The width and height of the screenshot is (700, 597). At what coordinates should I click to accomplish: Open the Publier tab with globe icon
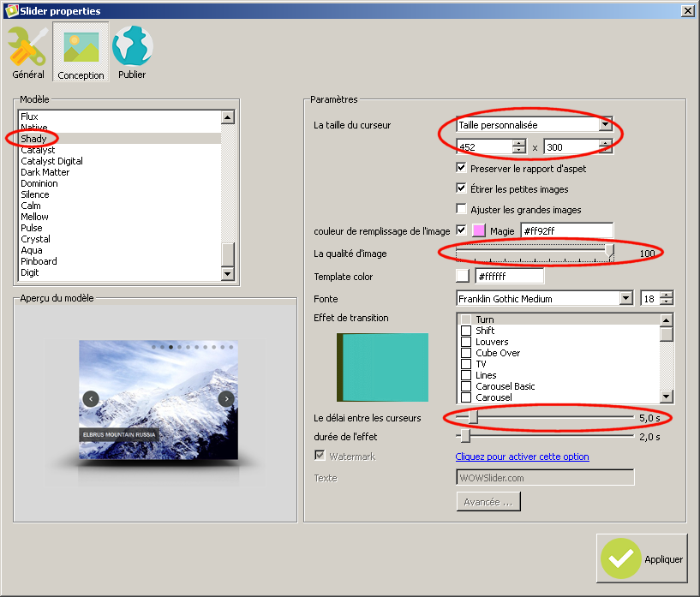click(132, 52)
